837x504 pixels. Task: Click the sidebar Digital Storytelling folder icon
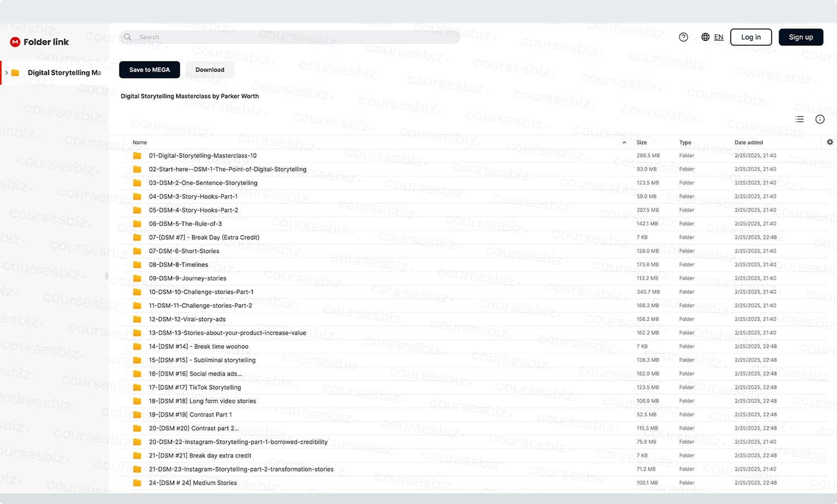(x=16, y=72)
